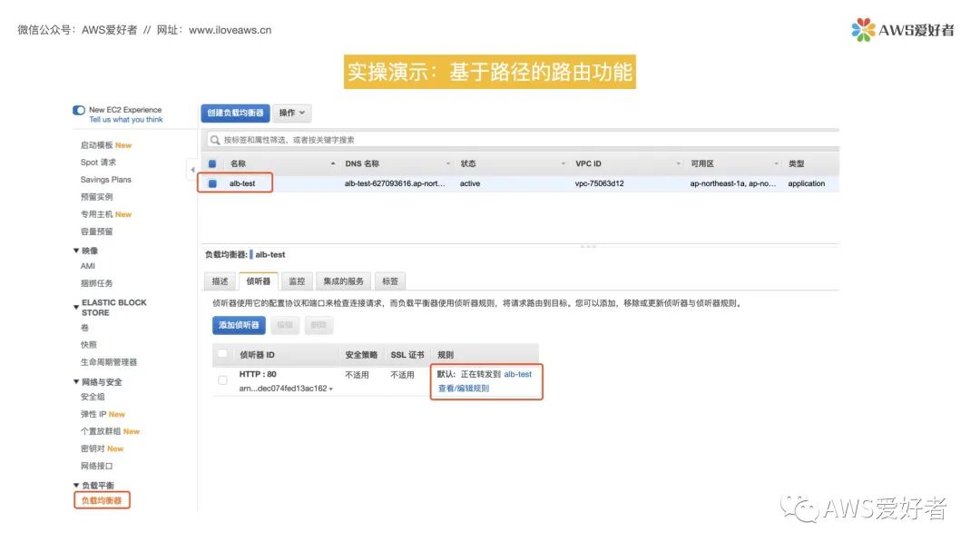Click the 添加侦听器 button
This screenshot has height=552, width=980.
pyautogui.click(x=239, y=325)
